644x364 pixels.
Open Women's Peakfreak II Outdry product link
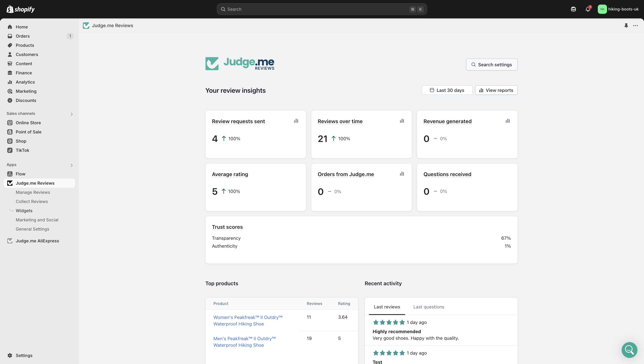(x=248, y=320)
